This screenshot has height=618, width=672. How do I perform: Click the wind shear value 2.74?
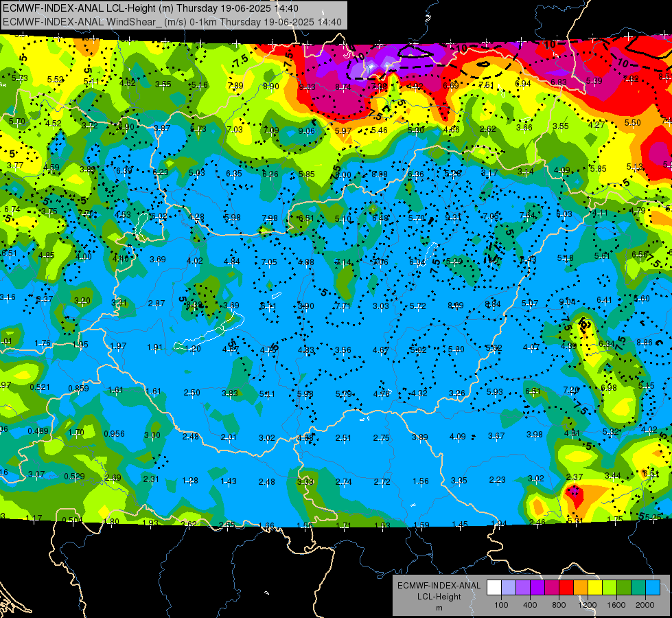(343, 481)
